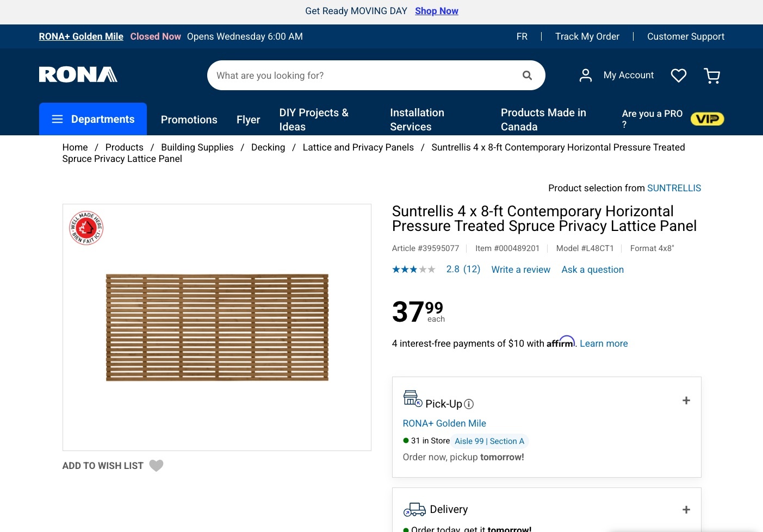Screen dimensions: 763x532
Task: Click 31 in Store stock text
Action: [x=430, y=441]
